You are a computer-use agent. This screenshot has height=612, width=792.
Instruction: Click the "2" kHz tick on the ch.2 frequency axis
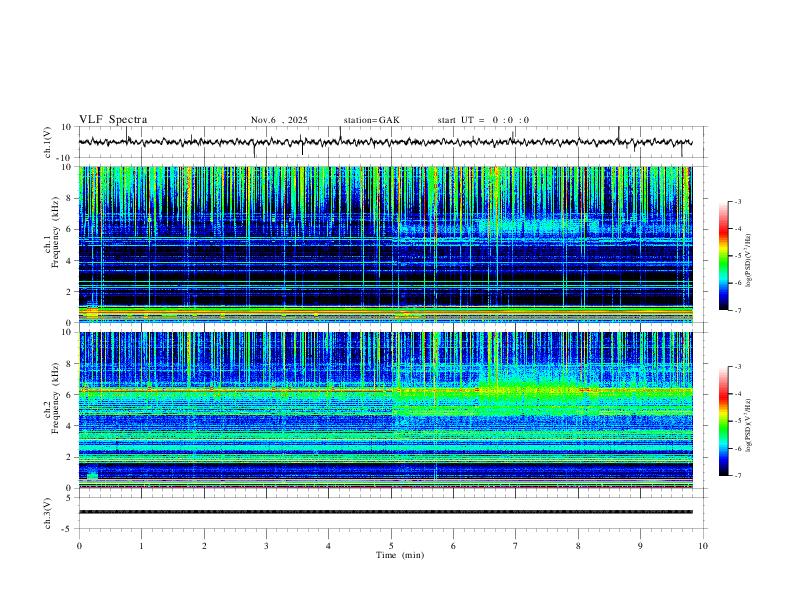69,457
